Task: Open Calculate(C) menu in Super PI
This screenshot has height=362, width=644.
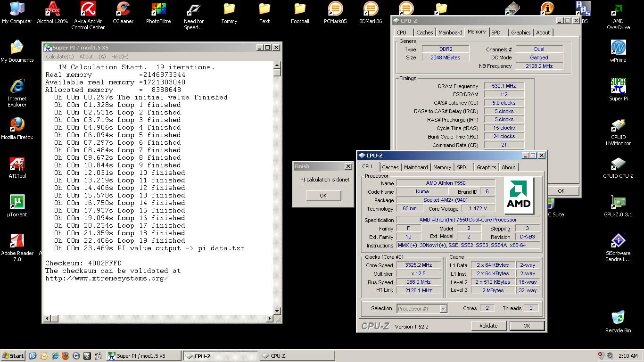Action: click(x=59, y=57)
